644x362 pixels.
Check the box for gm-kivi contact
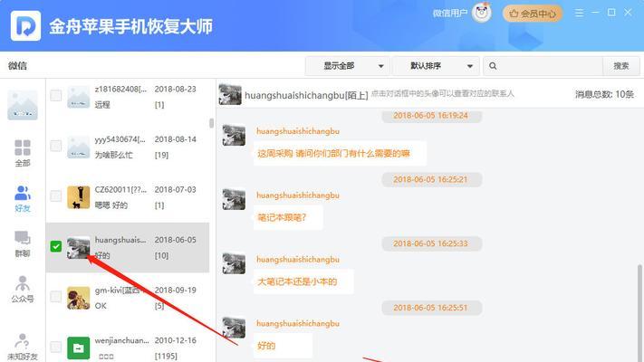click(56, 296)
